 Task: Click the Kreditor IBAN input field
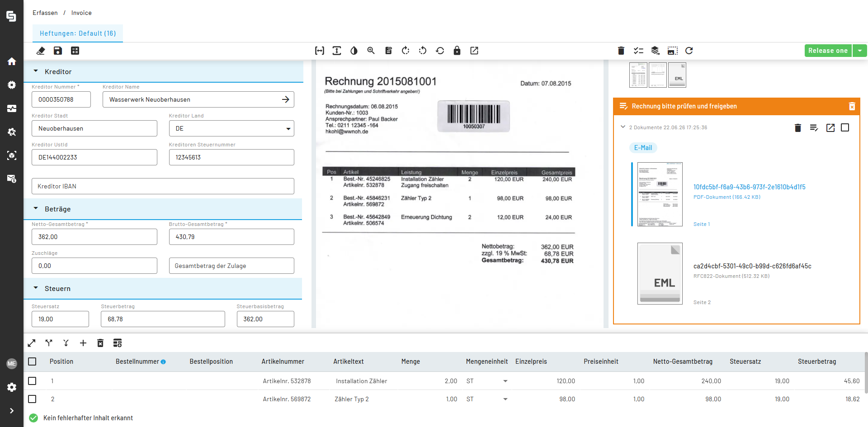163,186
